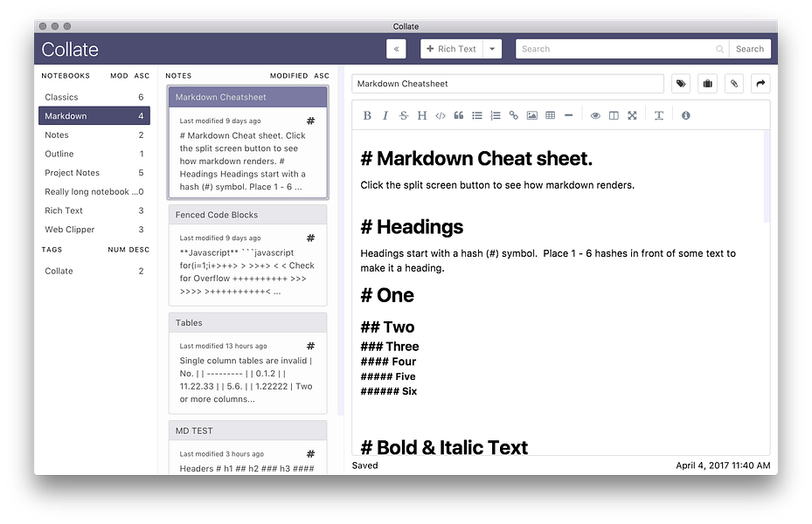Open the Project Notes notebook
Image resolution: width=812 pixels, height=524 pixels.
(94, 172)
